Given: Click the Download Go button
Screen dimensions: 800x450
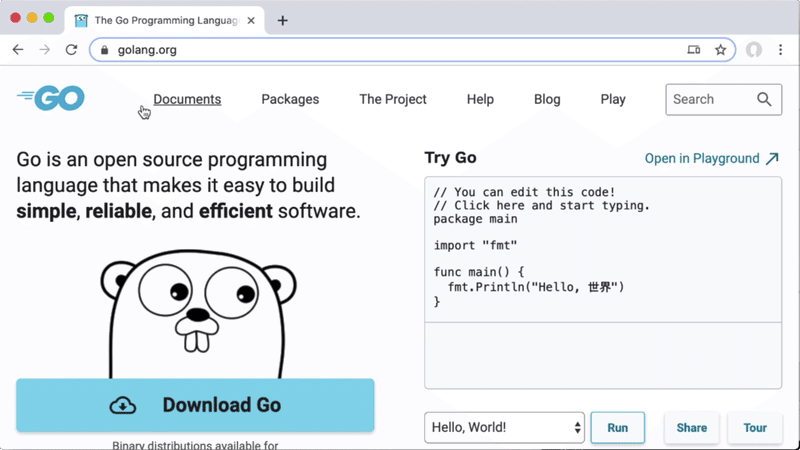Looking at the screenshot, I should point(195,405).
